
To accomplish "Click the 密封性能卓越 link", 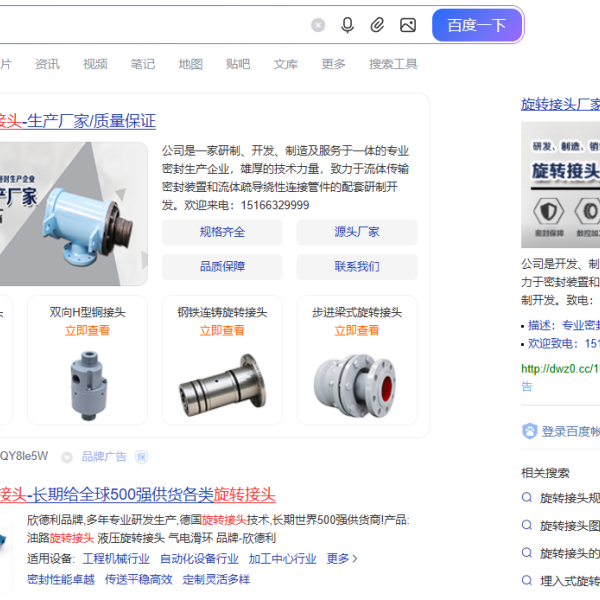I will [x=61, y=579].
